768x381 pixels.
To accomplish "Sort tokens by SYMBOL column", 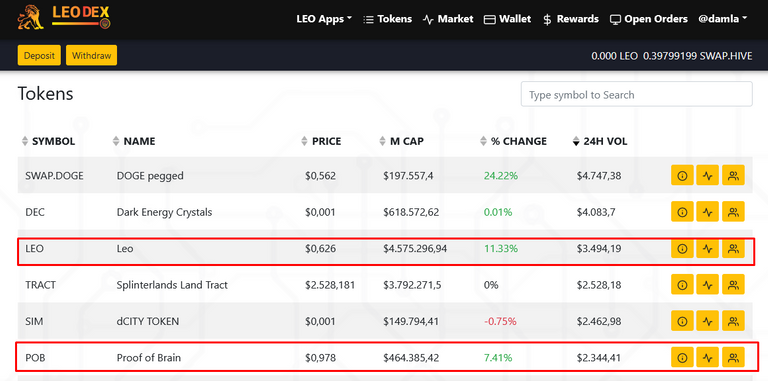I will [x=48, y=142].
